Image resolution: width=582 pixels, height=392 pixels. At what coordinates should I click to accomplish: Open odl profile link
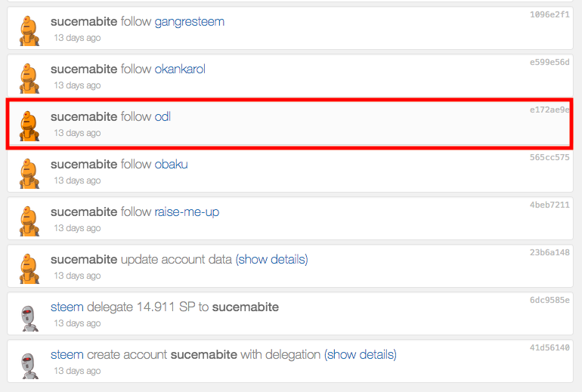click(x=163, y=117)
